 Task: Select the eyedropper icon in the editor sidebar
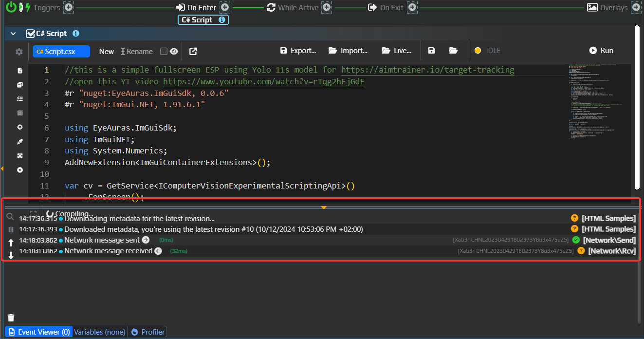[x=20, y=142]
